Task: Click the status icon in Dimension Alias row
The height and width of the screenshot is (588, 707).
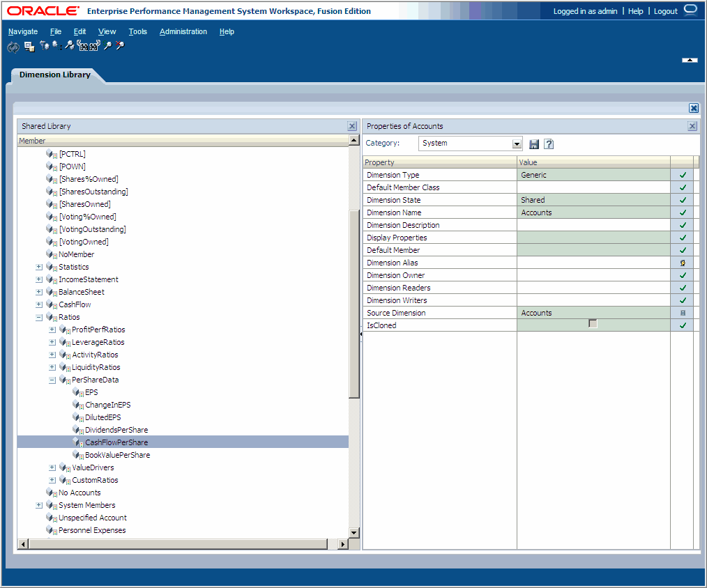Action: click(683, 263)
